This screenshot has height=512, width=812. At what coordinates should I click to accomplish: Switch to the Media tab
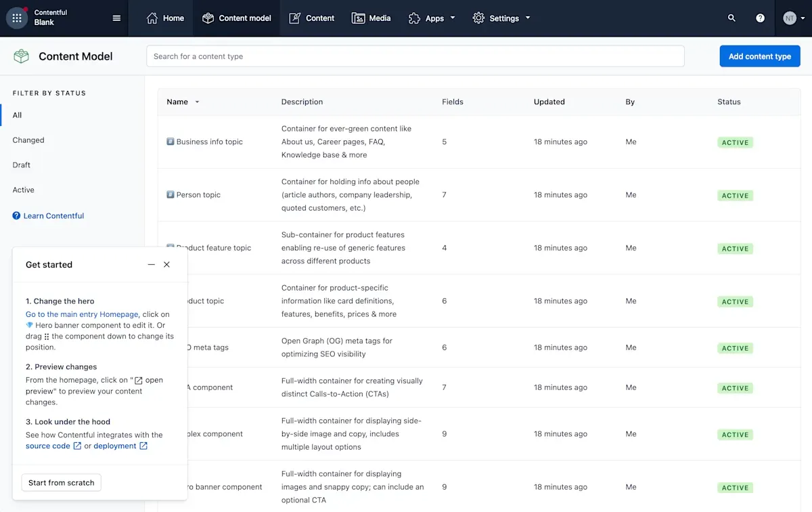371,18
